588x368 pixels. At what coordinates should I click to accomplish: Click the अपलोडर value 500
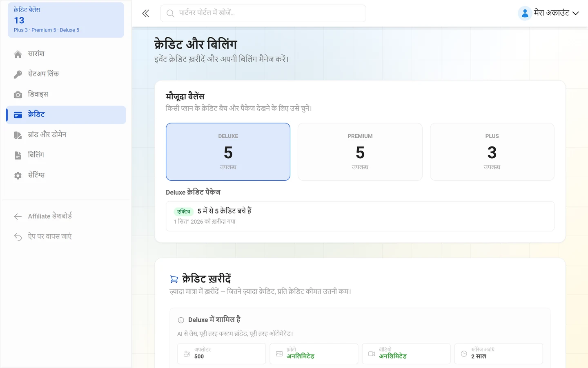[x=199, y=357]
